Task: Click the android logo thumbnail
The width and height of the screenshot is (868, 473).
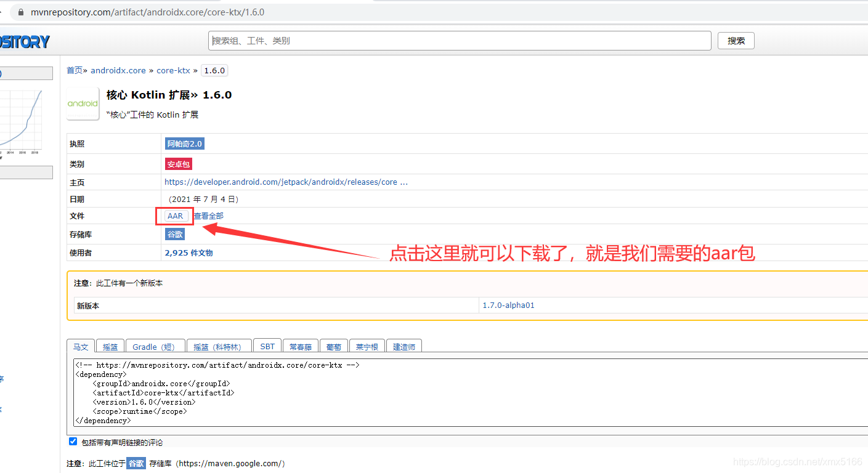Action: point(83,103)
